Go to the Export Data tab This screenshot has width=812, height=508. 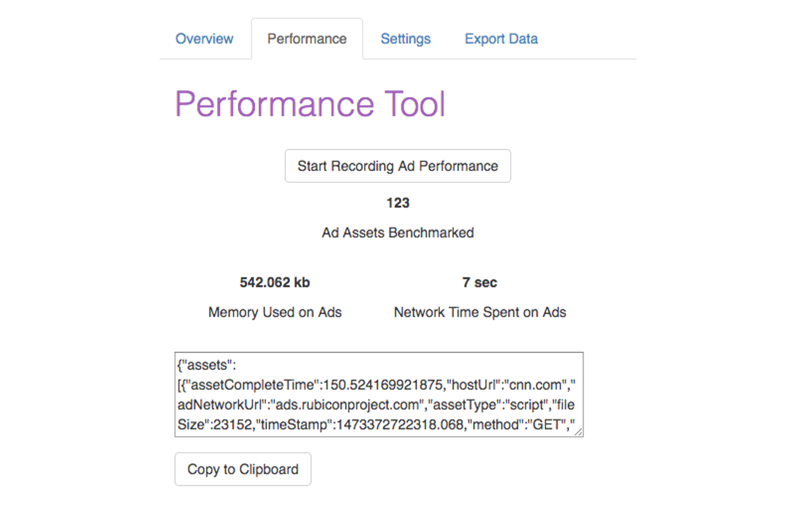pos(501,39)
